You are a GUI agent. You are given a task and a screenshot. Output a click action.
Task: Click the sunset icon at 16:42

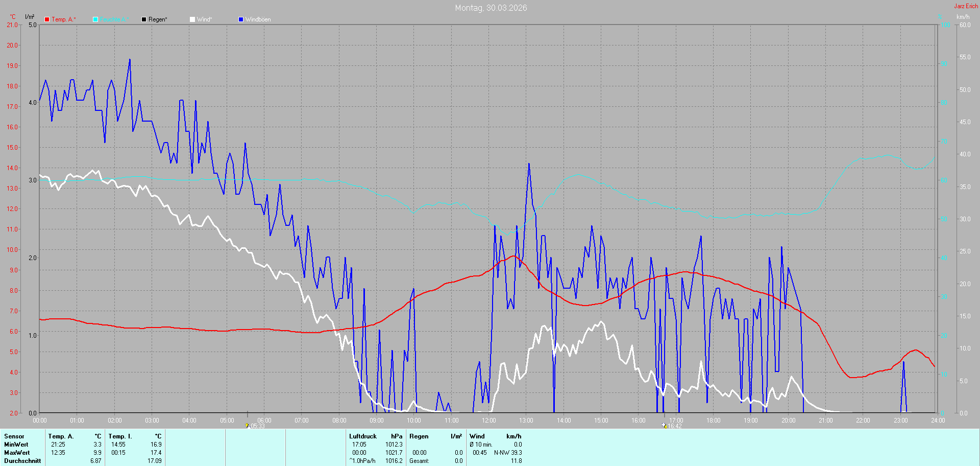[x=664, y=426]
